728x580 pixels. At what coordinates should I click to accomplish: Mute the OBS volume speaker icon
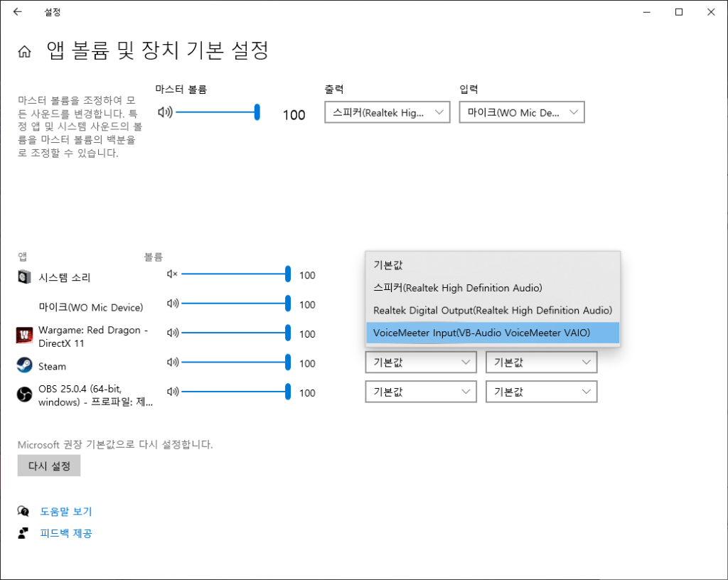[171, 392]
